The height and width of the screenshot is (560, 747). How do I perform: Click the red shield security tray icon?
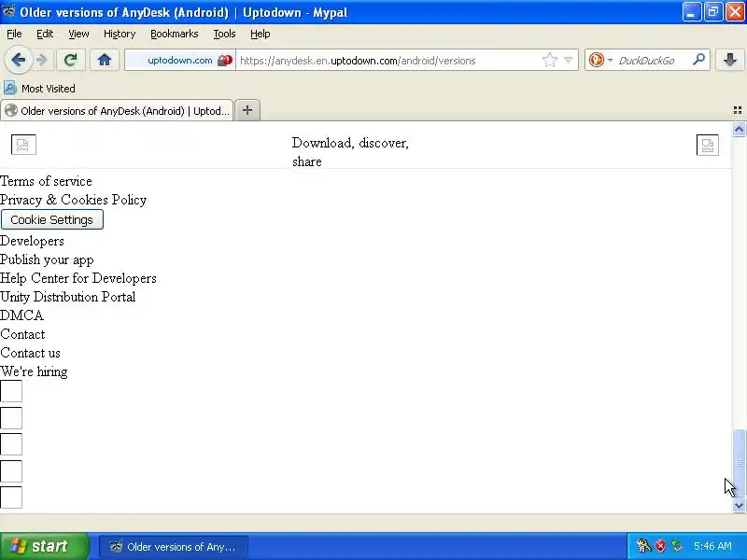point(660,546)
